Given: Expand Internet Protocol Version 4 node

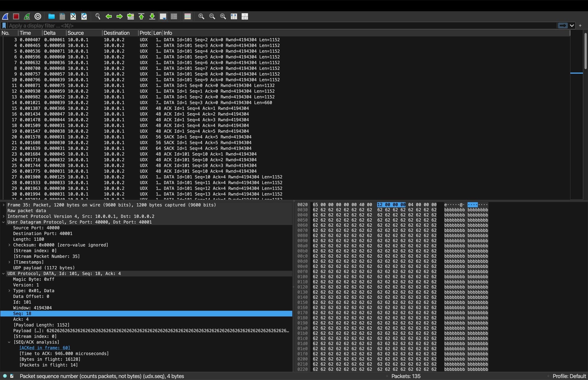Looking at the screenshot, I should (4, 216).
